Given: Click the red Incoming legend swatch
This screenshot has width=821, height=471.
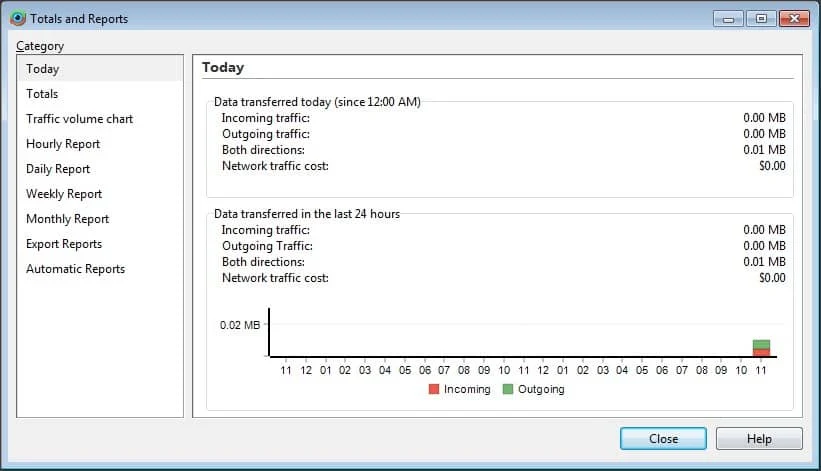Looking at the screenshot, I should pyautogui.click(x=433, y=389).
